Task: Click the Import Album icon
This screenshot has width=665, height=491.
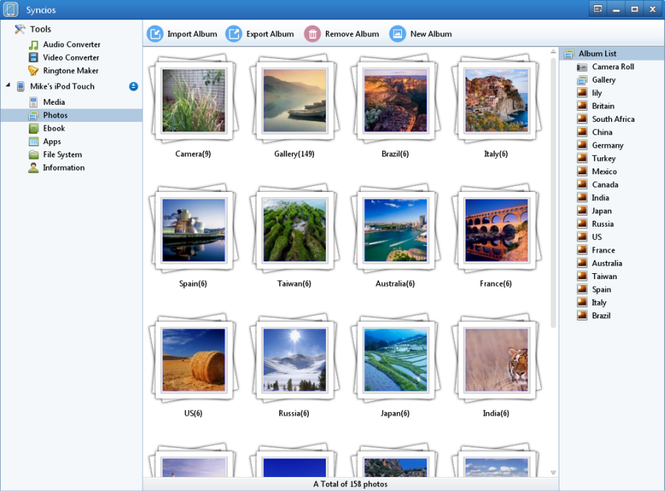Action: [x=155, y=33]
